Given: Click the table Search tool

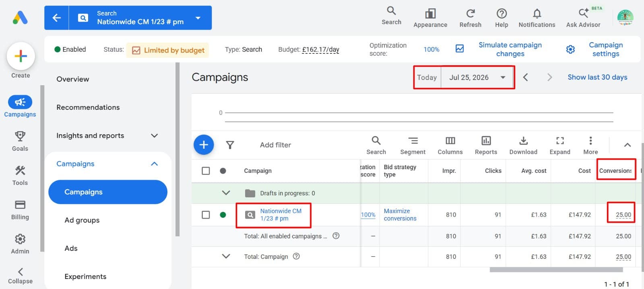Looking at the screenshot, I should click(376, 145).
